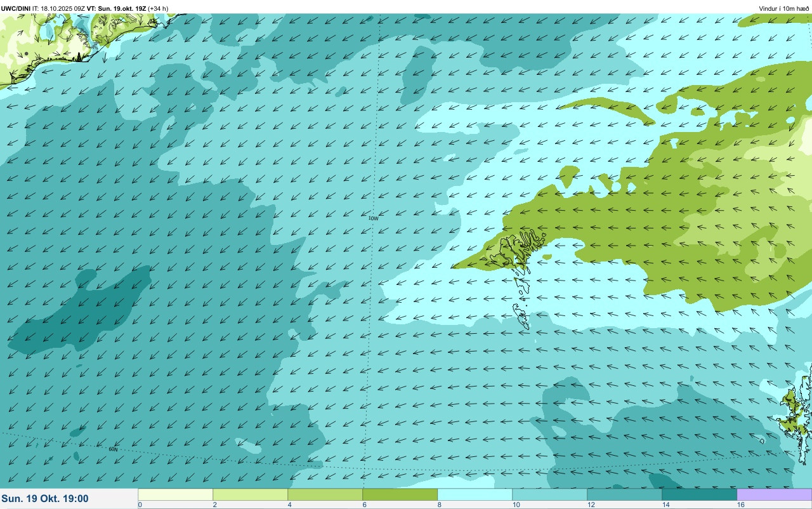
Task: Click the legend tick value '6'
Action: 364,505
